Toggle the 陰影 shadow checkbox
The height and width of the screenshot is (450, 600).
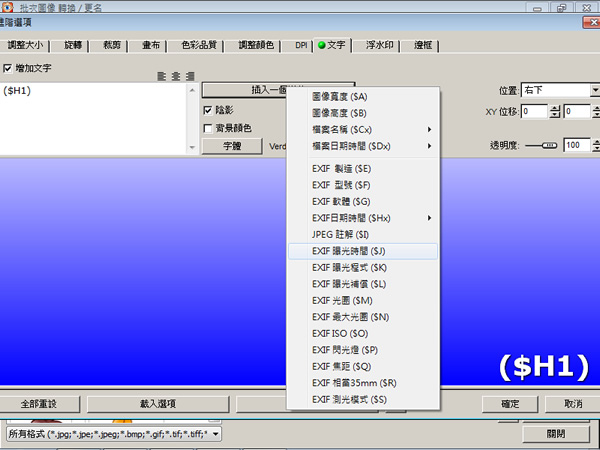pyautogui.click(x=208, y=111)
